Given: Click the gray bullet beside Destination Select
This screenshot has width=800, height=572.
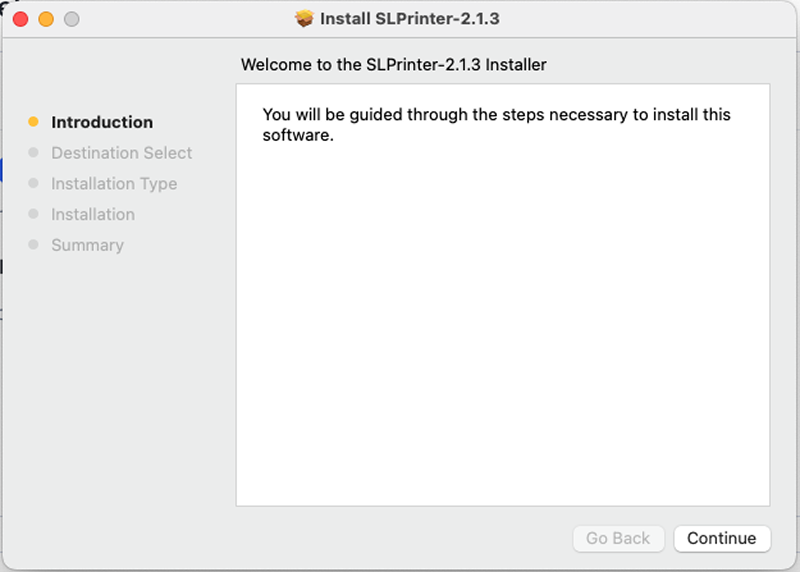Looking at the screenshot, I should [33, 153].
